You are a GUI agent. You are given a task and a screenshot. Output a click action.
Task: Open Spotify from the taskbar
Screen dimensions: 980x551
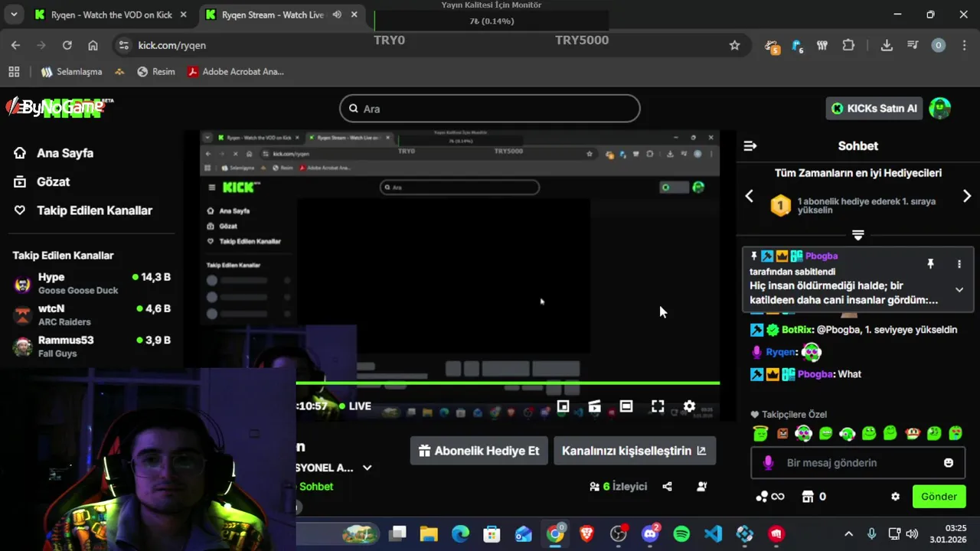pos(681,533)
